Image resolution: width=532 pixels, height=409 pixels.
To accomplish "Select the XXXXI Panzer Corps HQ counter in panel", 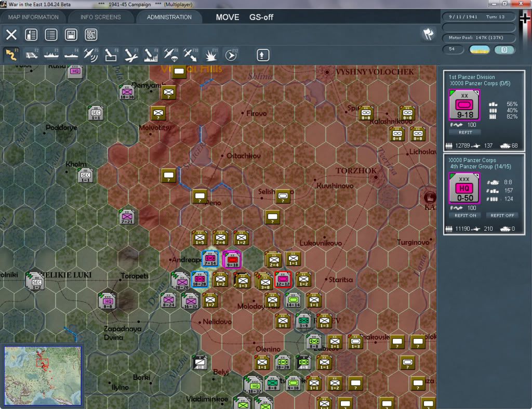I will [x=464, y=188].
